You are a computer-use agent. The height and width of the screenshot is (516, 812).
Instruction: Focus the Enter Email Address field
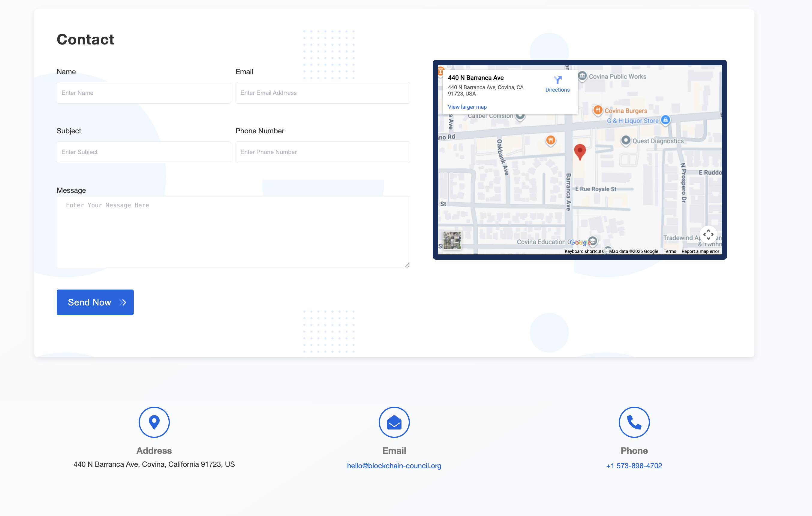[322, 93]
